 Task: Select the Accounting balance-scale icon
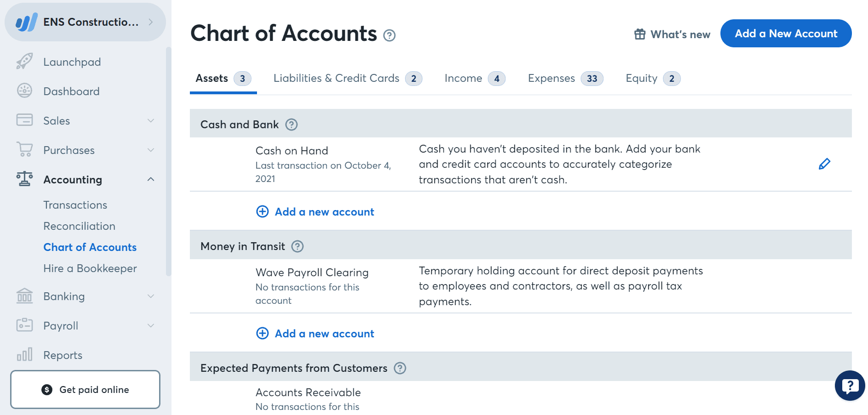24,179
